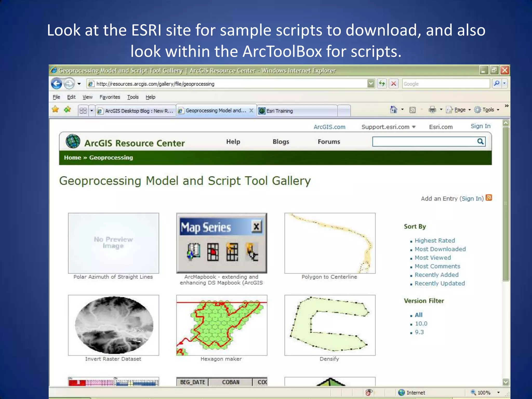The height and width of the screenshot is (399, 532).
Task: Open Polar Azimuth of Straight Lines thumbnail
Action: (x=114, y=243)
